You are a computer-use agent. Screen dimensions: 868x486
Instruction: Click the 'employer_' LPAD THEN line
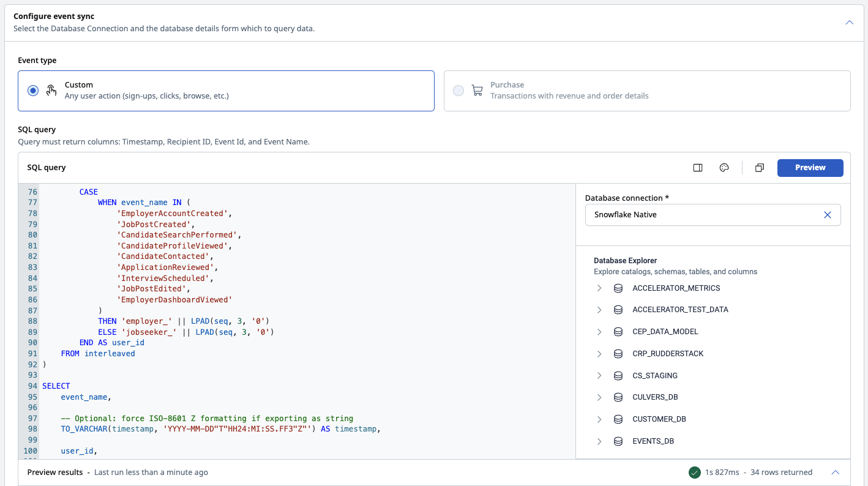click(184, 321)
